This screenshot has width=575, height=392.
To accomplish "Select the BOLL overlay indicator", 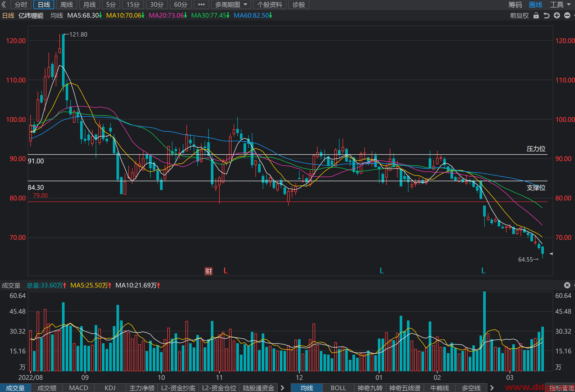I will tap(338, 388).
